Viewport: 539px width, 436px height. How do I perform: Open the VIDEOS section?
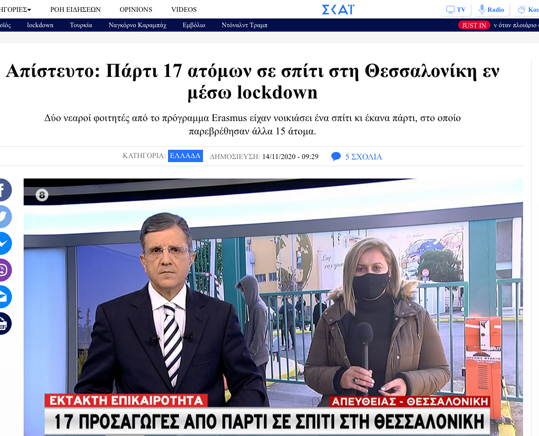coord(184,10)
